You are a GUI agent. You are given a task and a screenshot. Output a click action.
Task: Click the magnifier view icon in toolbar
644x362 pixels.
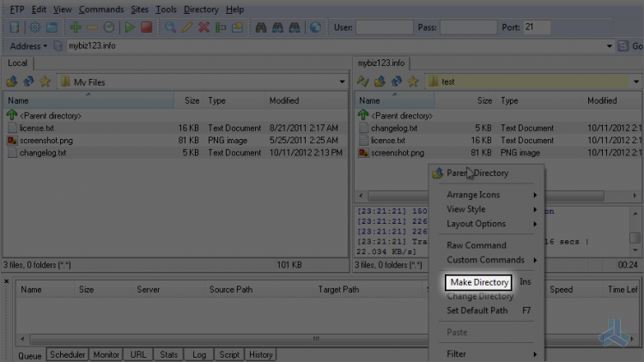click(170, 27)
